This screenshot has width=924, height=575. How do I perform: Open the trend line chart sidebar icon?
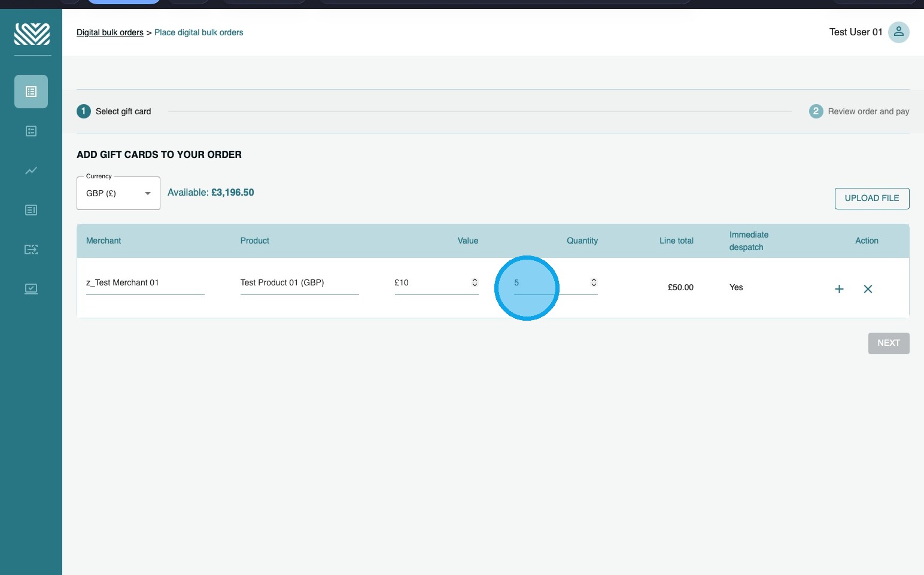pyautogui.click(x=31, y=171)
